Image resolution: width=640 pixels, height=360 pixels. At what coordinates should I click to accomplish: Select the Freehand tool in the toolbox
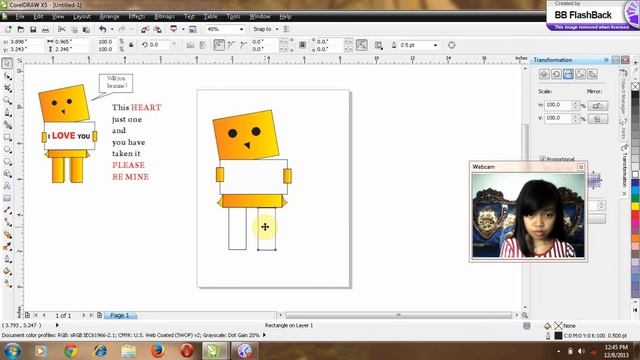coord(7,113)
